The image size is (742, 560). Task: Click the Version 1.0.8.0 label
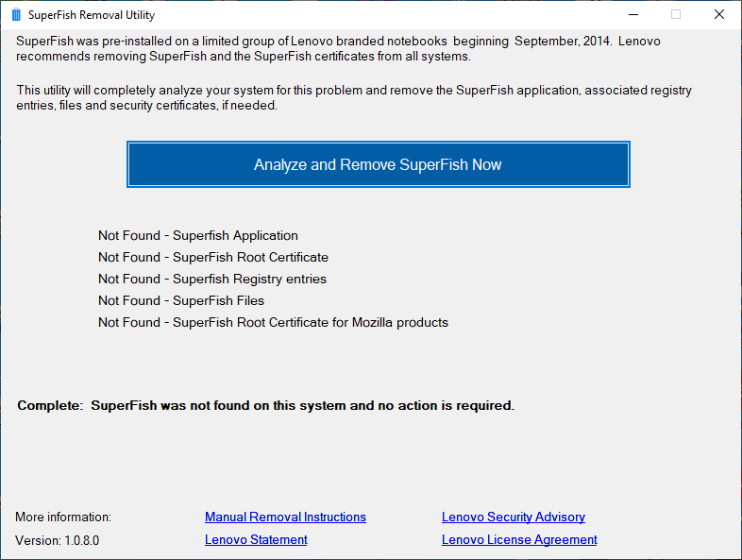coord(57,540)
